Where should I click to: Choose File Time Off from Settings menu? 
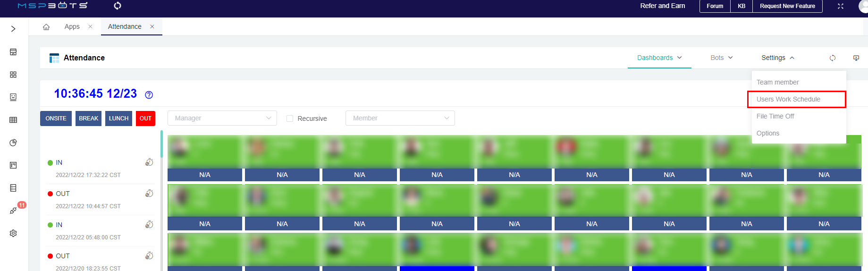pyautogui.click(x=775, y=116)
